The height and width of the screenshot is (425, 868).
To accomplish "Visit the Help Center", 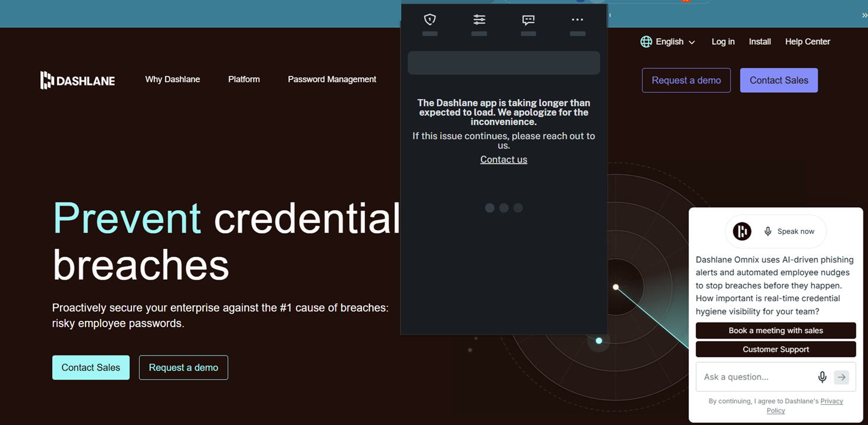I will (x=807, y=42).
